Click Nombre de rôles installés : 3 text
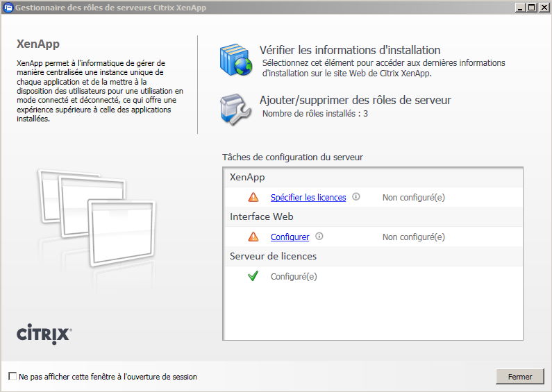This screenshot has width=552, height=392. (x=315, y=114)
